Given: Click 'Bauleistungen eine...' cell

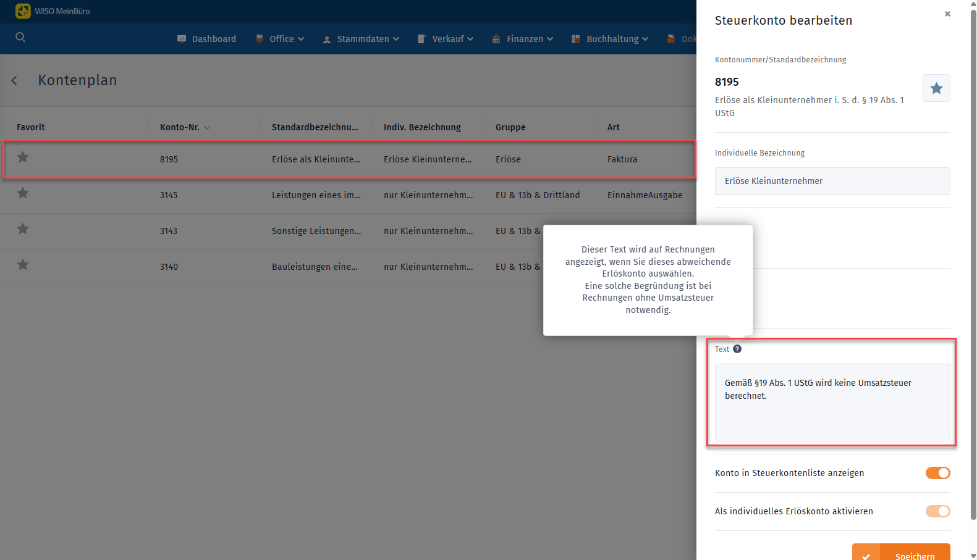Looking at the screenshot, I should click(315, 267).
